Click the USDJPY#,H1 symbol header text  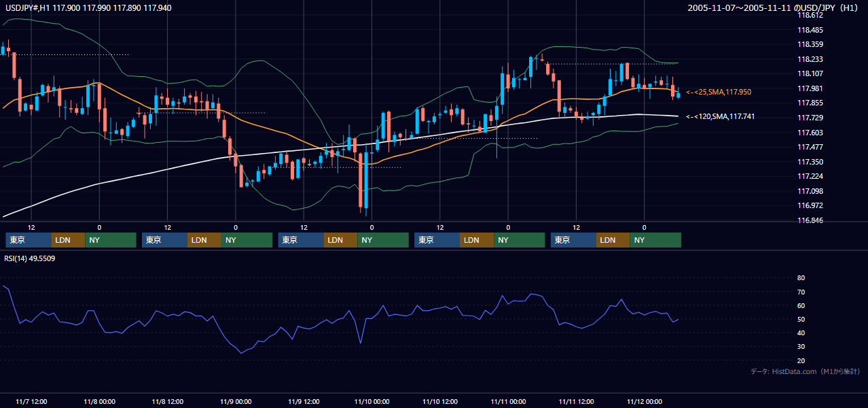[x=88, y=7]
